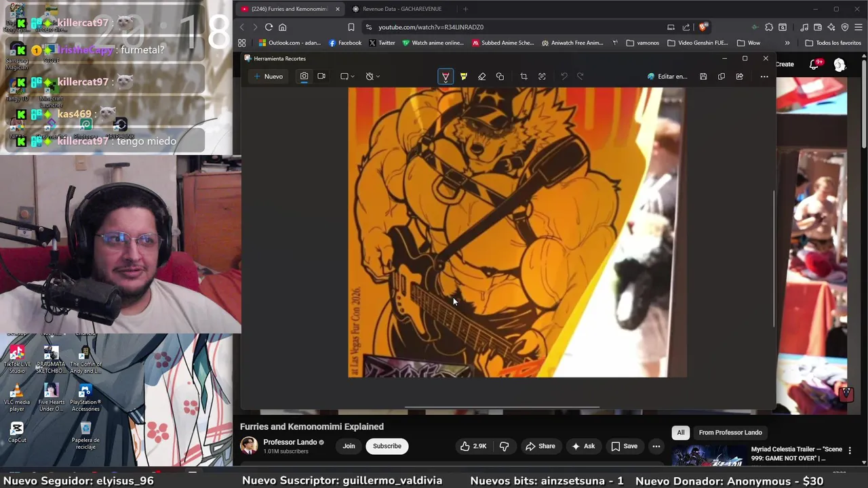Open Twitter bookmark
The height and width of the screenshot is (488, 868).
pos(382,43)
